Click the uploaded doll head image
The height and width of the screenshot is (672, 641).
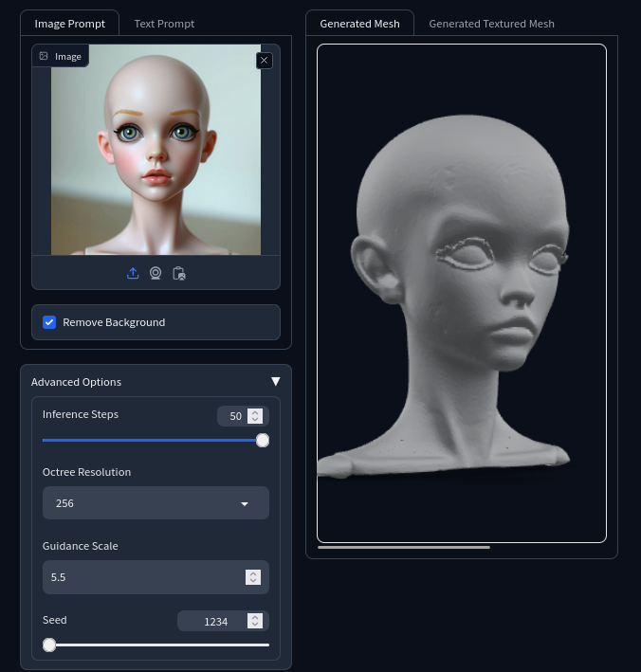pyautogui.click(x=156, y=150)
